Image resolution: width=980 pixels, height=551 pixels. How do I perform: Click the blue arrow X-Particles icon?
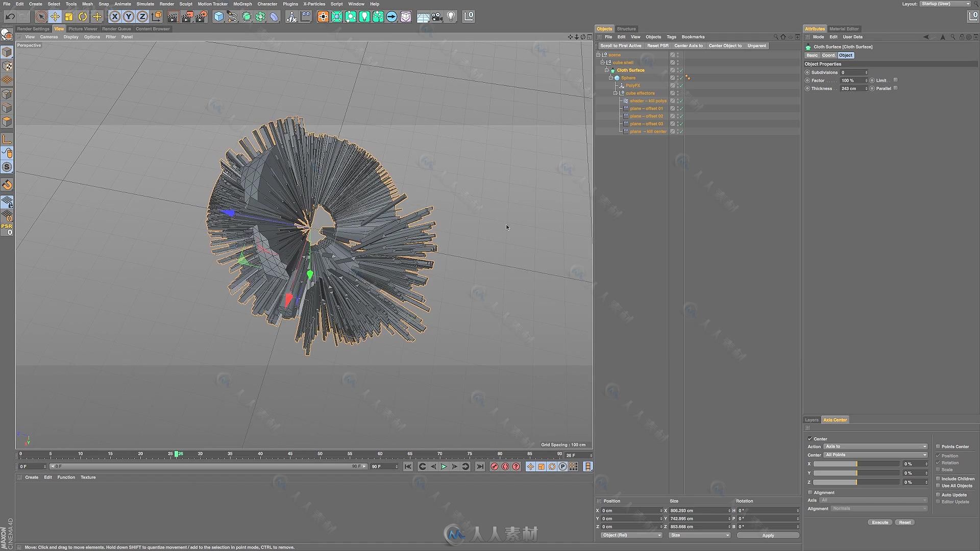[x=391, y=17]
